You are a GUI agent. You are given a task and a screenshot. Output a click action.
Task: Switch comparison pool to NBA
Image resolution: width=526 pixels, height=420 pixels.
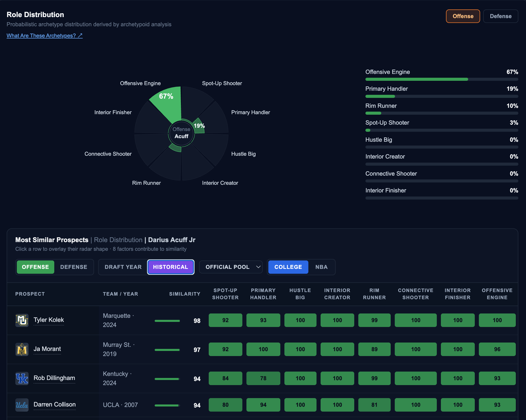tap(321, 267)
